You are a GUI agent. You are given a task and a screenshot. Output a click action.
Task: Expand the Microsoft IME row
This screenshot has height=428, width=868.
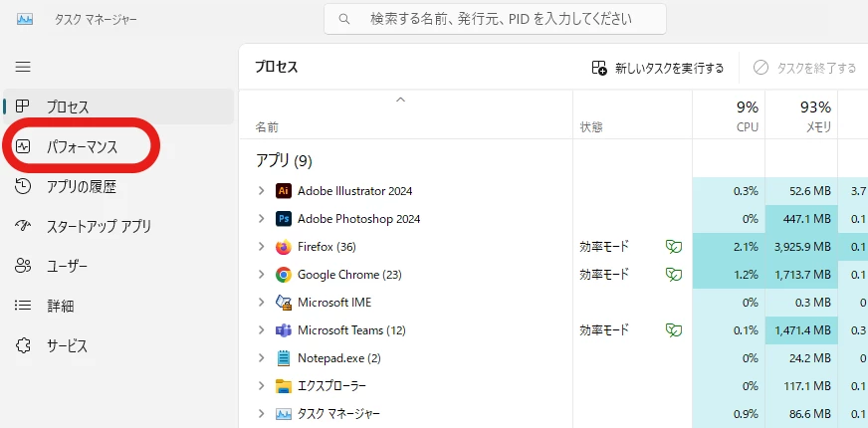click(261, 303)
